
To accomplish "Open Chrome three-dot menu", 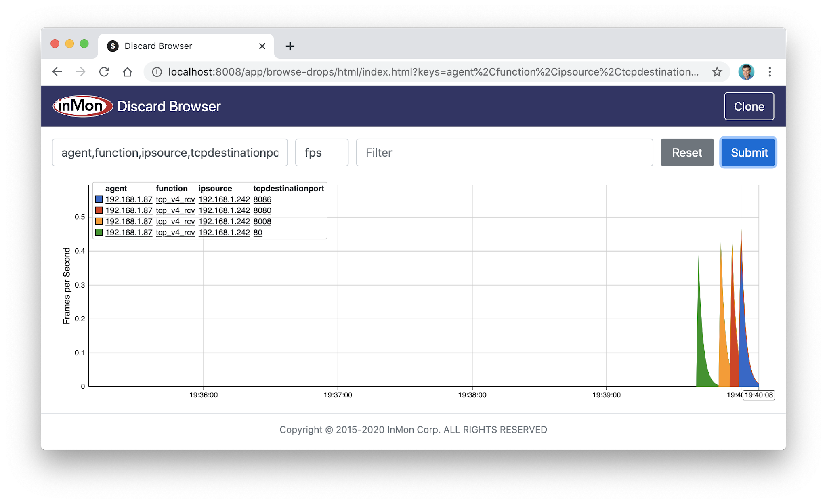I will click(x=770, y=72).
